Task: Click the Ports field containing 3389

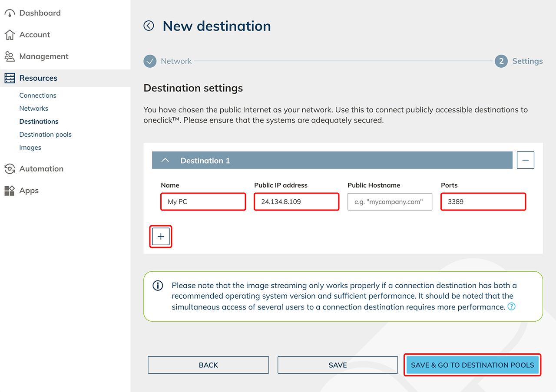Action: click(x=483, y=202)
